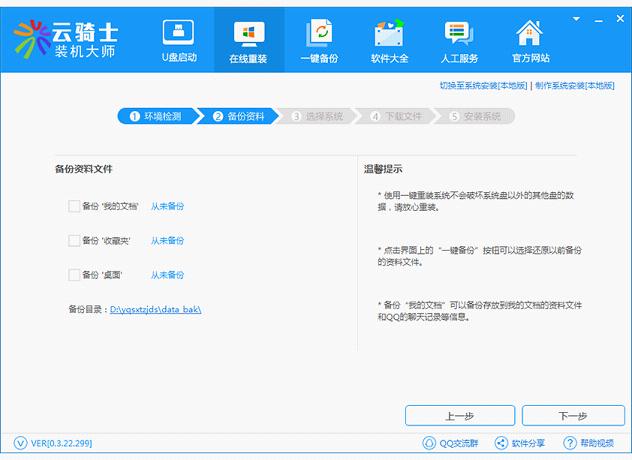Select step 2 备份资料
Image resolution: width=632 pixels, height=460 pixels.
(x=239, y=117)
